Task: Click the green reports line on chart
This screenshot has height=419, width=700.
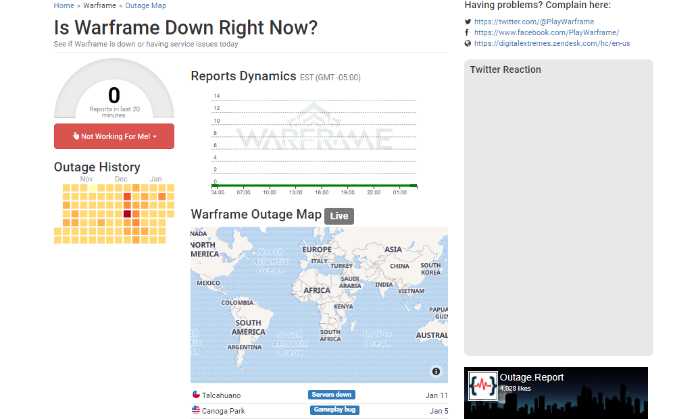Action: click(314, 186)
